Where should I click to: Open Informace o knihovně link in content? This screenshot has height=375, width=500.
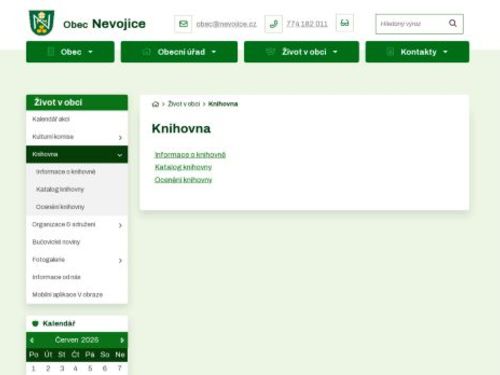(x=190, y=155)
